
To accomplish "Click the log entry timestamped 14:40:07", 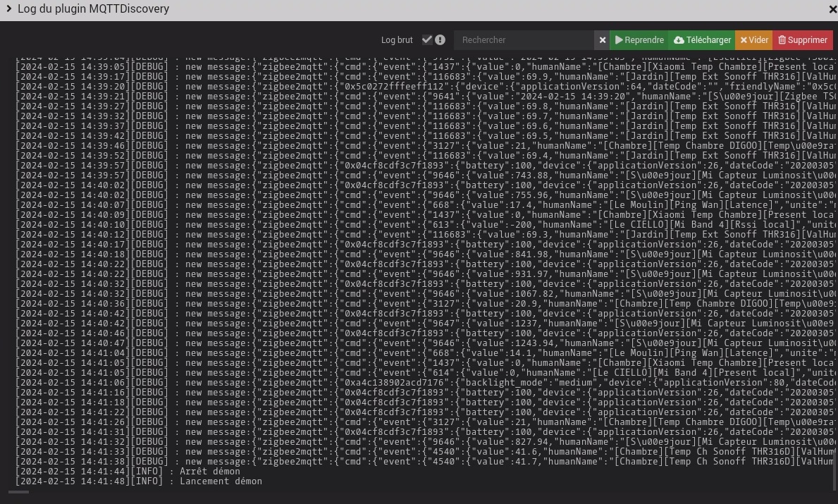I will coord(425,205).
